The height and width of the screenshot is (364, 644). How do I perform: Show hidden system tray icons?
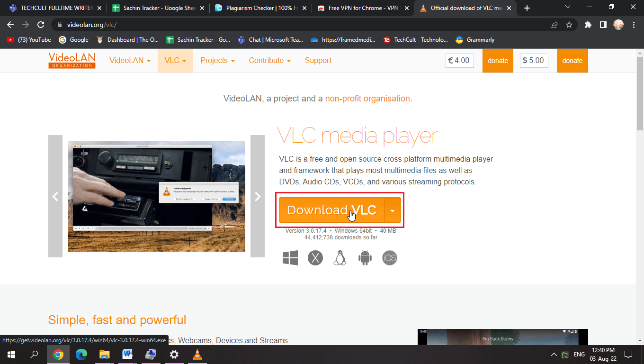553,355
